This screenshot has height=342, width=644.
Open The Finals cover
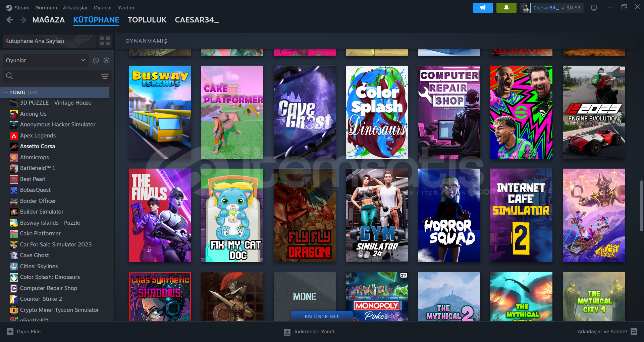(x=160, y=215)
